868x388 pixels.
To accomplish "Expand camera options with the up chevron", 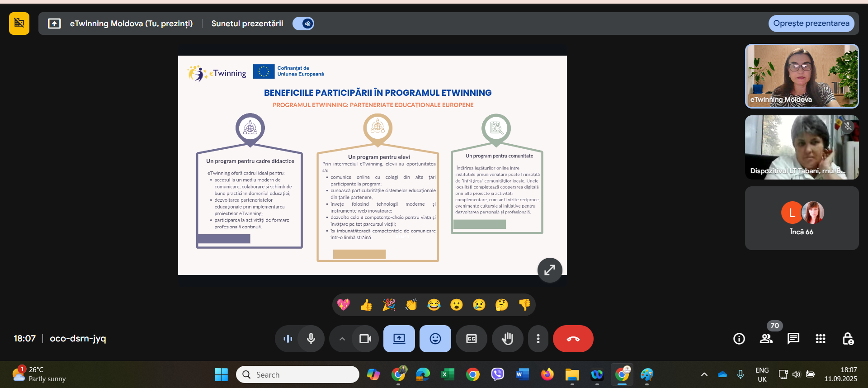I will pos(342,339).
